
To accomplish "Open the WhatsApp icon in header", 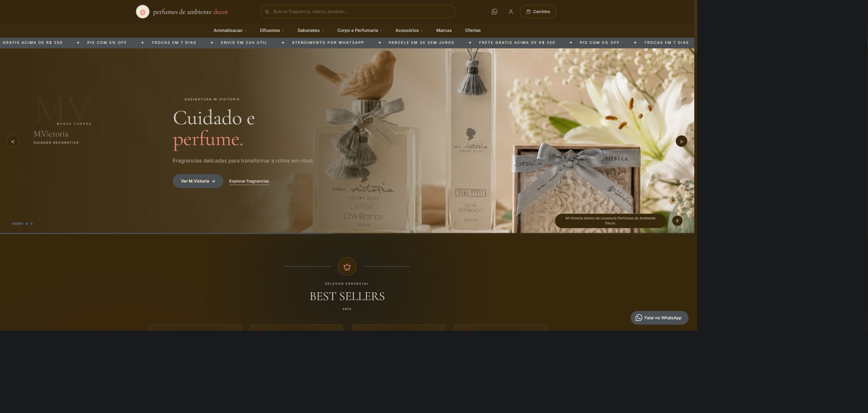I will [494, 12].
